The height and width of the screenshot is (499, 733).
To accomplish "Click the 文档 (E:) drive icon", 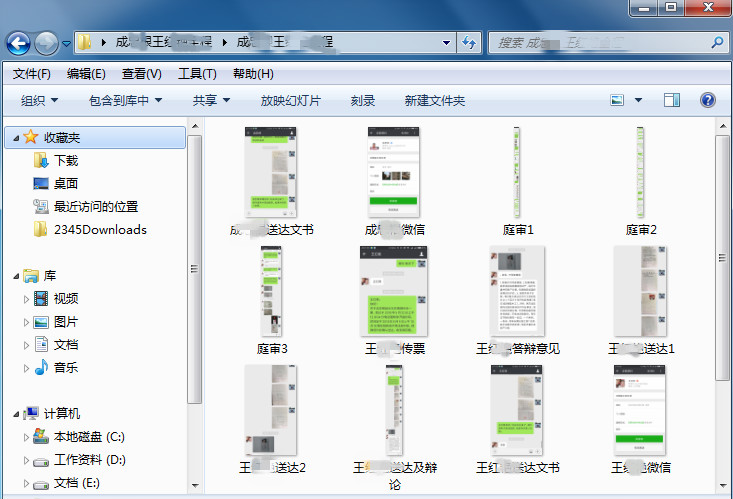I will [x=41, y=484].
